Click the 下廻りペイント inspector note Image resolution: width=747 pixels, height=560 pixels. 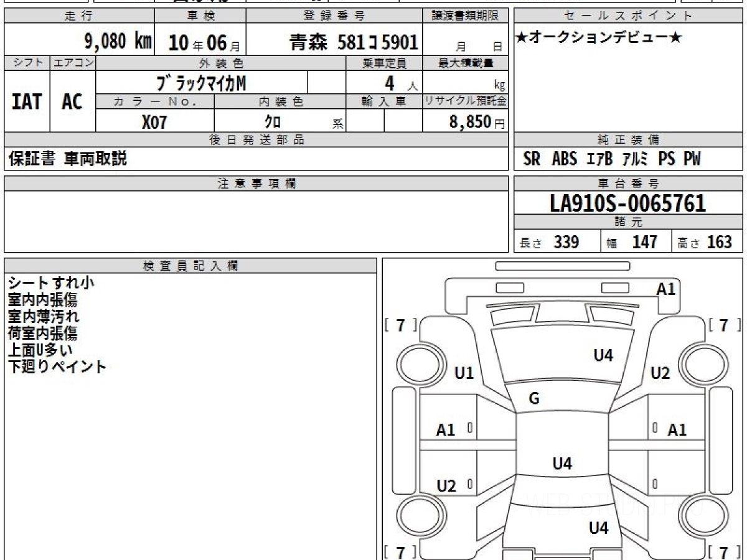[57, 366]
